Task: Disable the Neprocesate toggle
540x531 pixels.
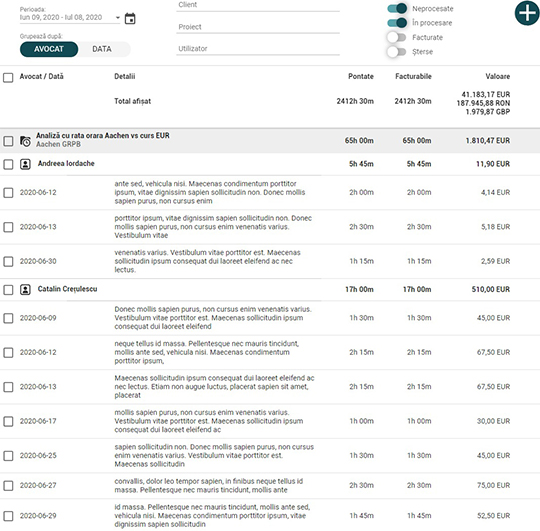Action: [x=397, y=9]
